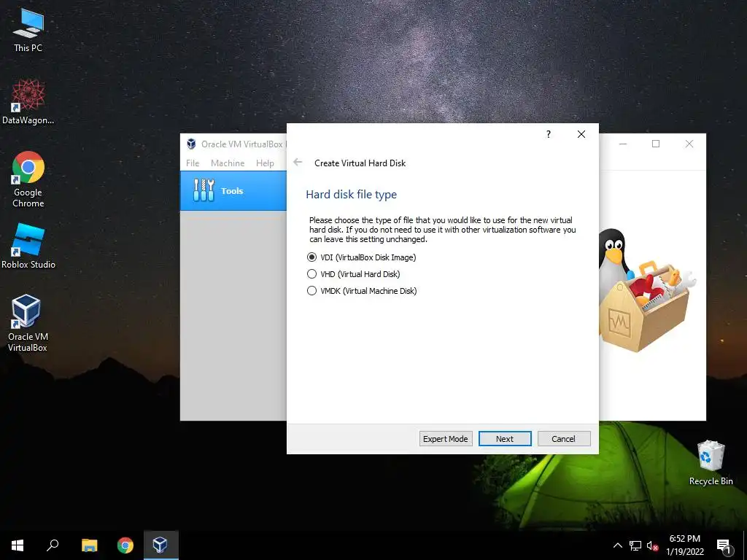The image size is (747, 560).
Task: Go back with the wizard back arrow
Action: tap(298, 163)
